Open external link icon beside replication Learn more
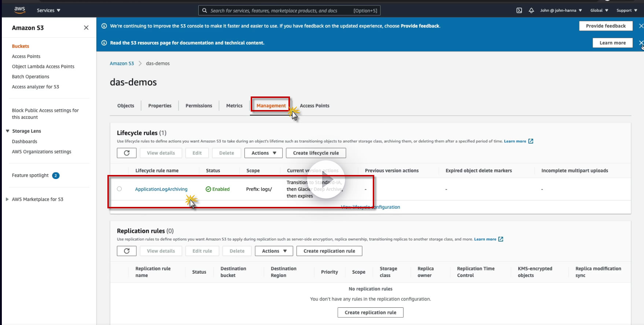Viewport: 644px width, 325px height. click(x=501, y=239)
